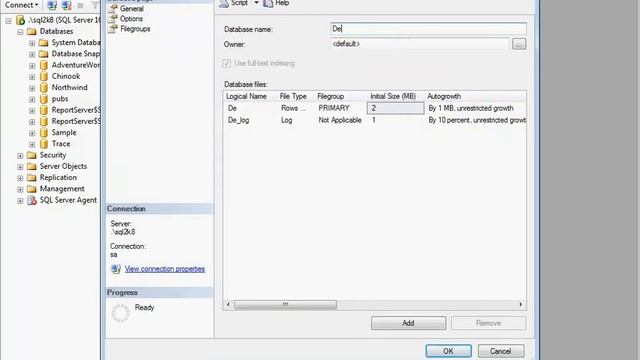Click the OK button
The width and height of the screenshot is (640, 360).
click(448, 351)
